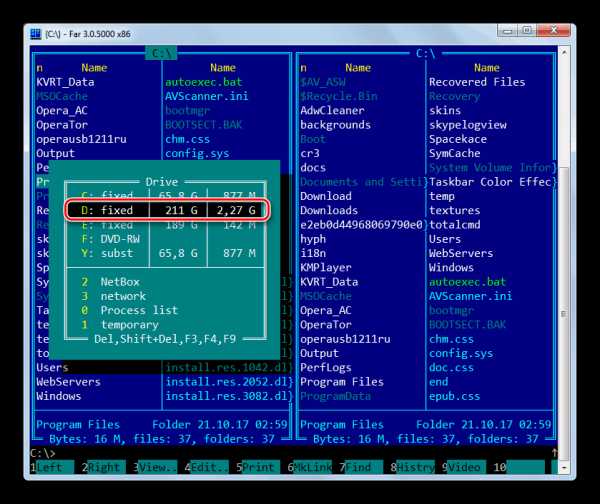Click the 1 Left function key

click(52, 467)
